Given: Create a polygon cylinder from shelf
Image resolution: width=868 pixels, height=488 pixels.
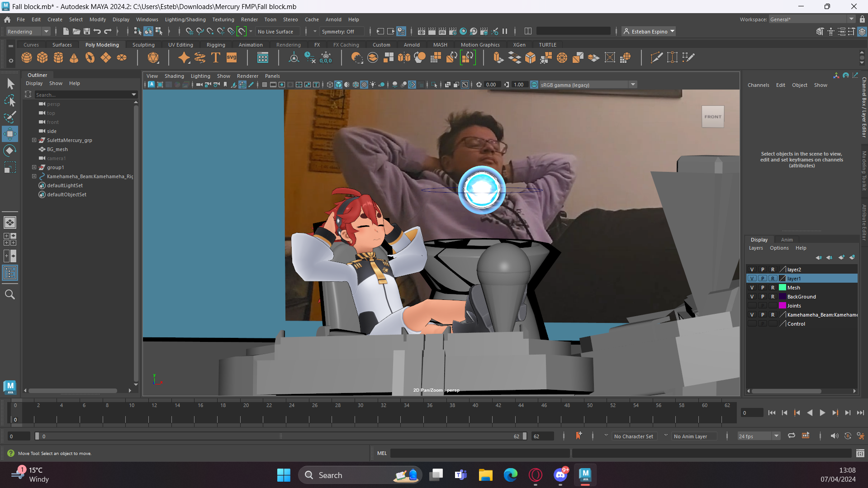Looking at the screenshot, I should point(58,57).
